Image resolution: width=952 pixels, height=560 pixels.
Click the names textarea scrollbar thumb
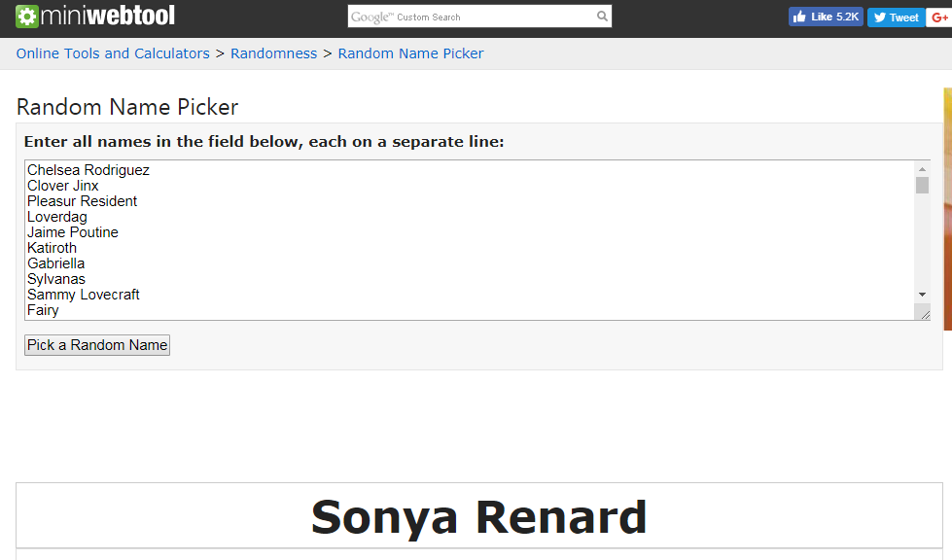[x=922, y=185]
